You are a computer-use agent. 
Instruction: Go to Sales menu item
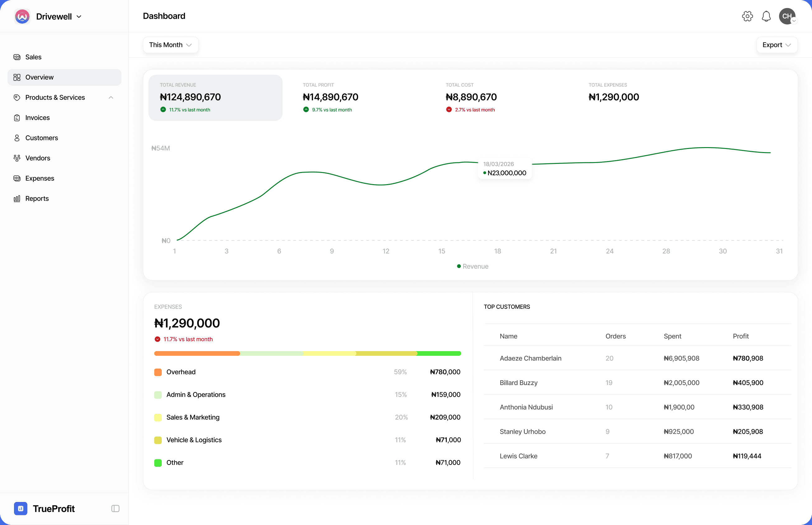coord(64,57)
